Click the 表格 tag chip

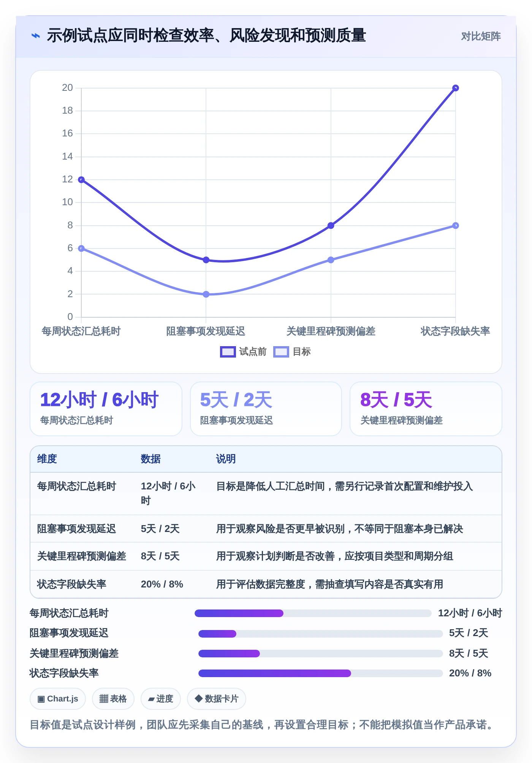[113, 699]
